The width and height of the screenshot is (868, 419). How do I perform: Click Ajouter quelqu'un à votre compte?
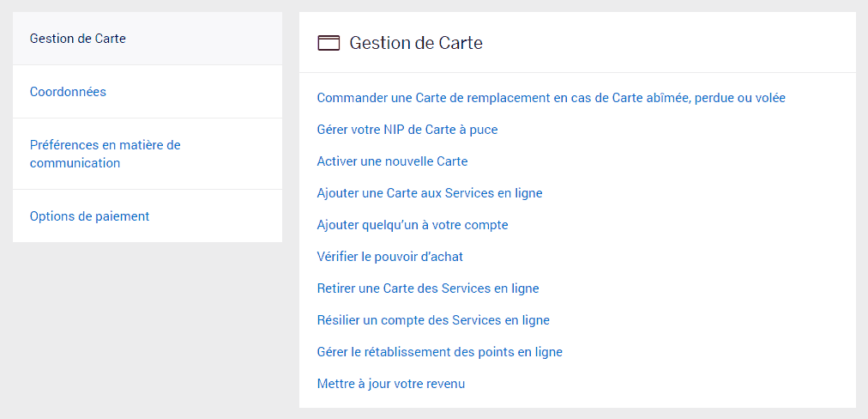[x=413, y=225]
